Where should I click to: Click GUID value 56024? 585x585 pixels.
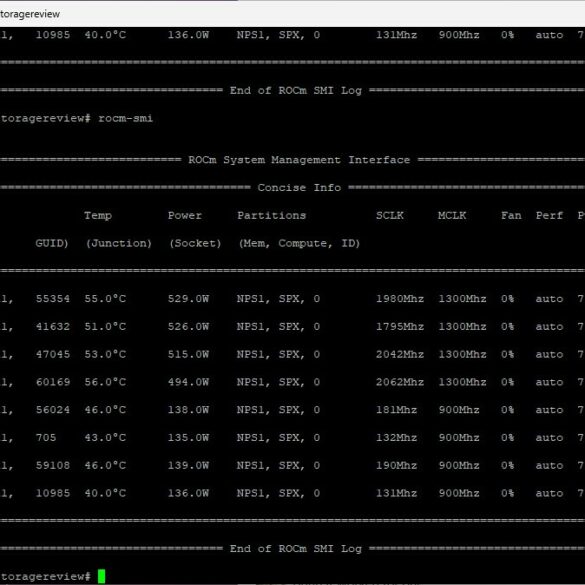[53, 410]
